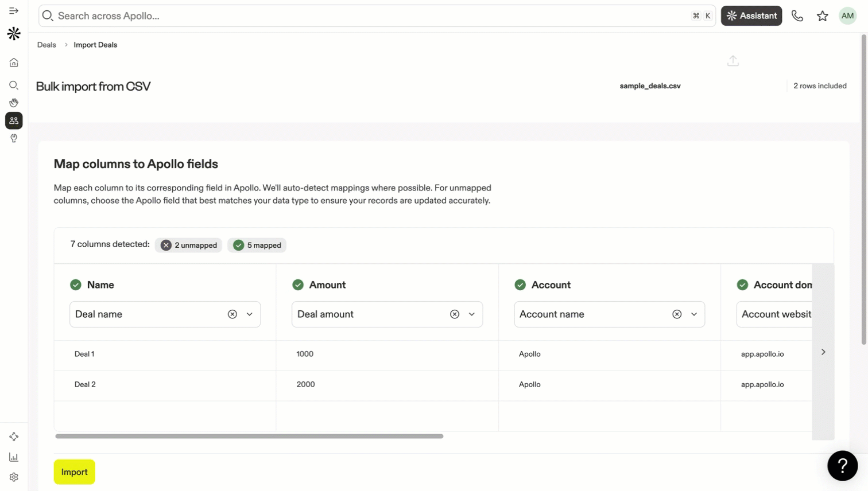Click the star favorites icon
The image size is (868, 491).
click(823, 16)
